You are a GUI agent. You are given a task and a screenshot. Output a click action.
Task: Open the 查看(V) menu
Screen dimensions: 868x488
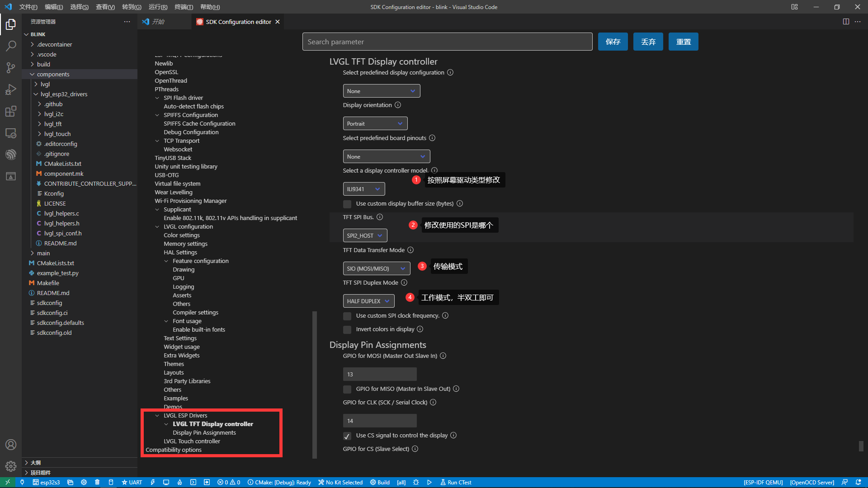[x=105, y=7]
